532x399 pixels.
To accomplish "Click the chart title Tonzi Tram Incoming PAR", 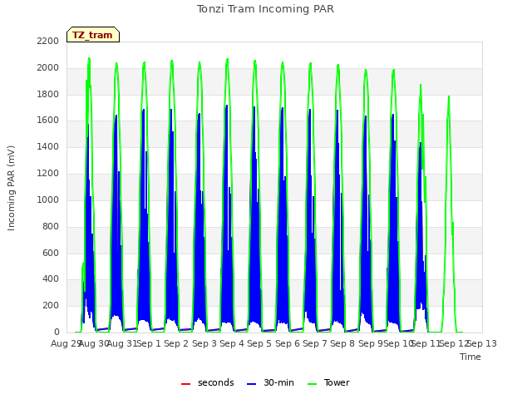I will click(265, 9).
